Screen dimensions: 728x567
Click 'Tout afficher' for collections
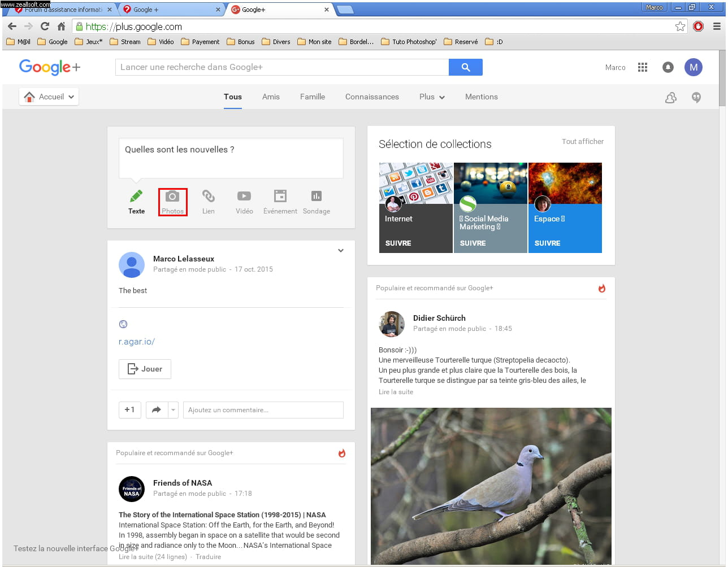tap(583, 142)
